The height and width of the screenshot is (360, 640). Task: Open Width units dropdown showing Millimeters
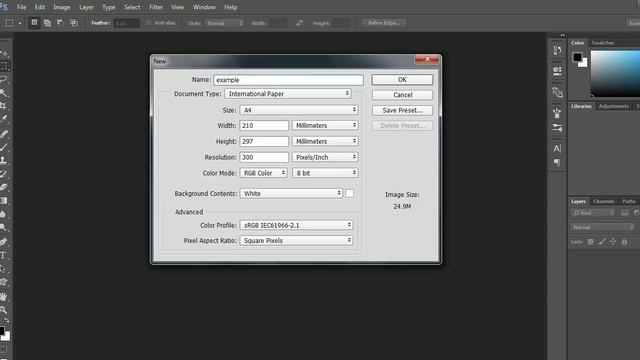[325, 125]
